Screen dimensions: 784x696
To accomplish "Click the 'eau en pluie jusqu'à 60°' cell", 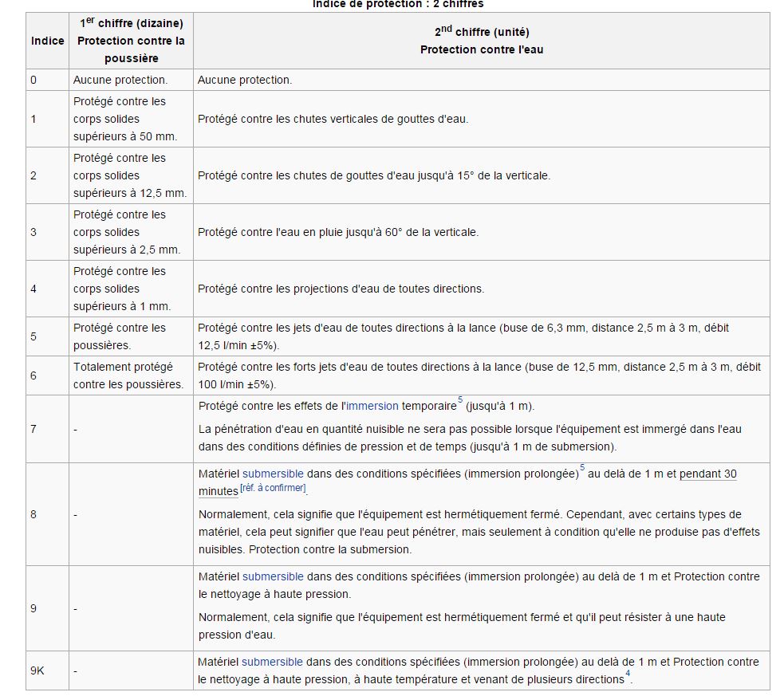I will [337, 232].
